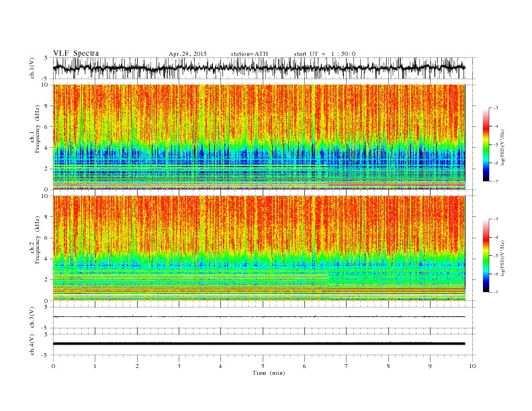
Task: Click the thick ch.4 waveform trace
Action: 259,344
